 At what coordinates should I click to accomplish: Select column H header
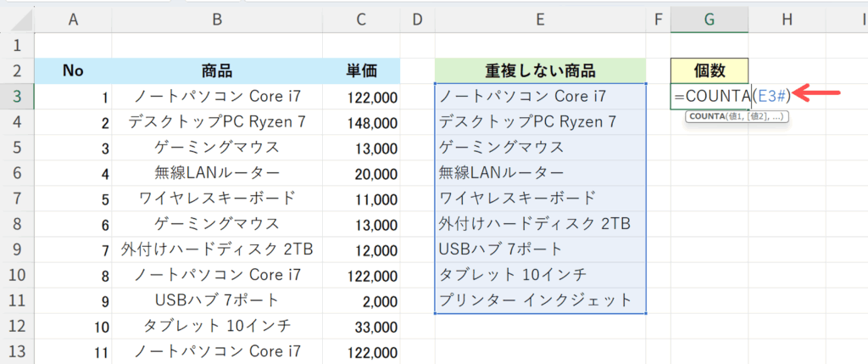point(787,17)
